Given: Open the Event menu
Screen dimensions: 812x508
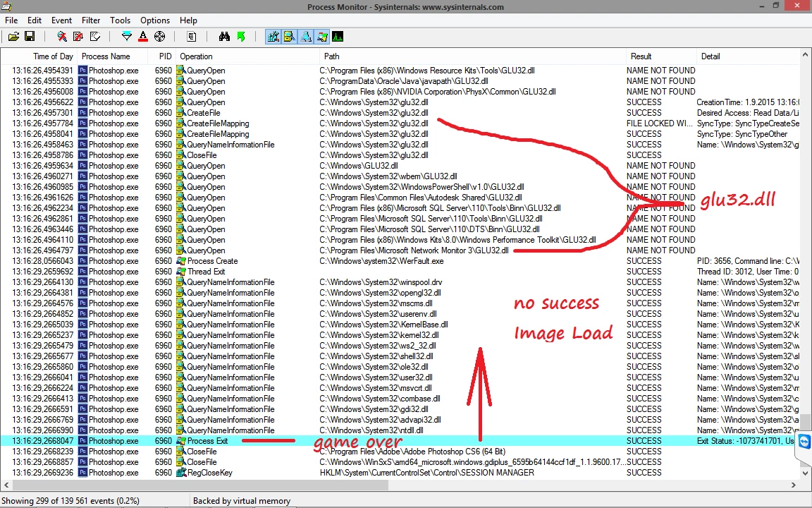Looking at the screenshot, I should pos(61,20).
